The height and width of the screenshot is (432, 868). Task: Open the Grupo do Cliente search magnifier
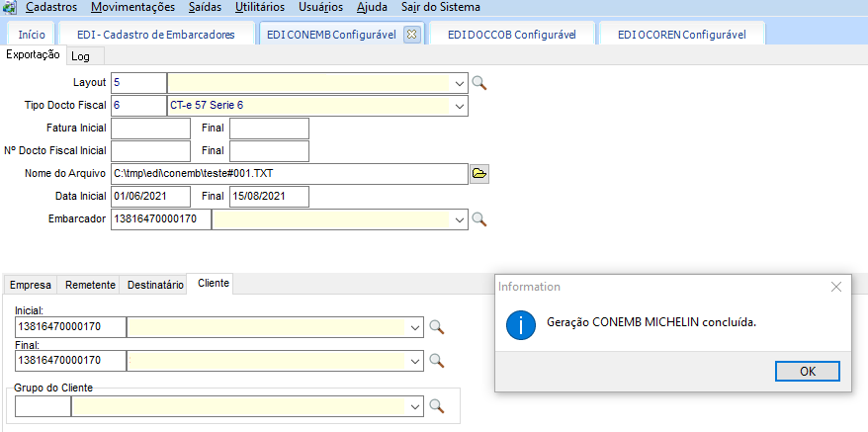[x=436, y=405]
